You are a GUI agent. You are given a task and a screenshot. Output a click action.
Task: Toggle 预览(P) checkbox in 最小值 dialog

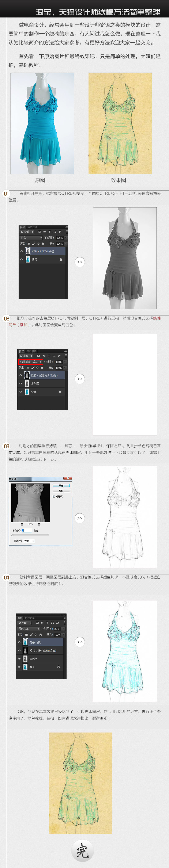54,496
